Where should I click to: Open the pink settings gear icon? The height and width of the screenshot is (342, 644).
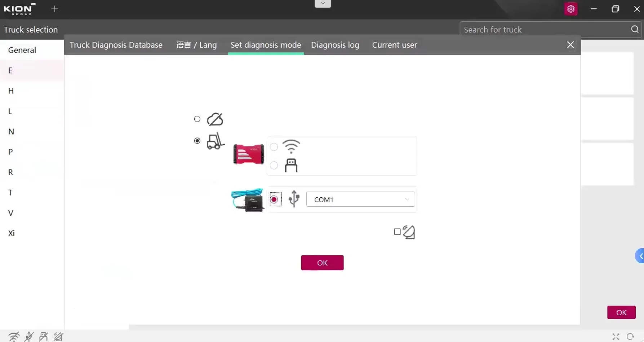[x=570, y=9]
